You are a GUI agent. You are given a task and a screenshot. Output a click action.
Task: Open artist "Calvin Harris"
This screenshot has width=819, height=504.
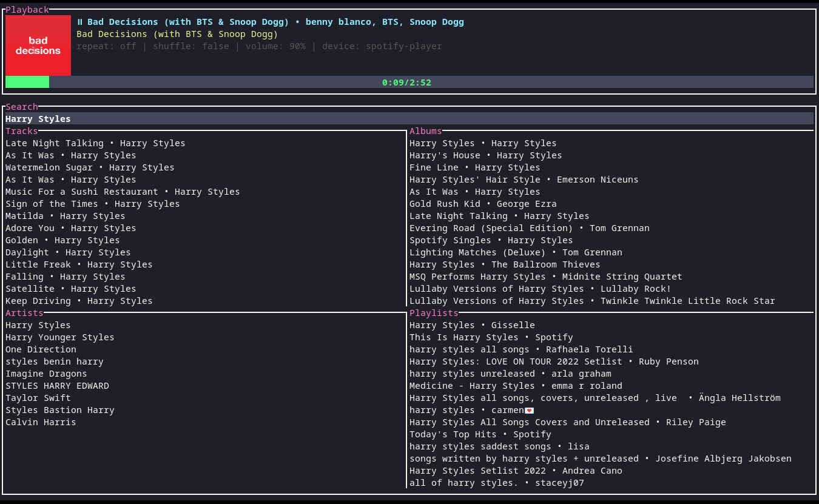point(41,422)
